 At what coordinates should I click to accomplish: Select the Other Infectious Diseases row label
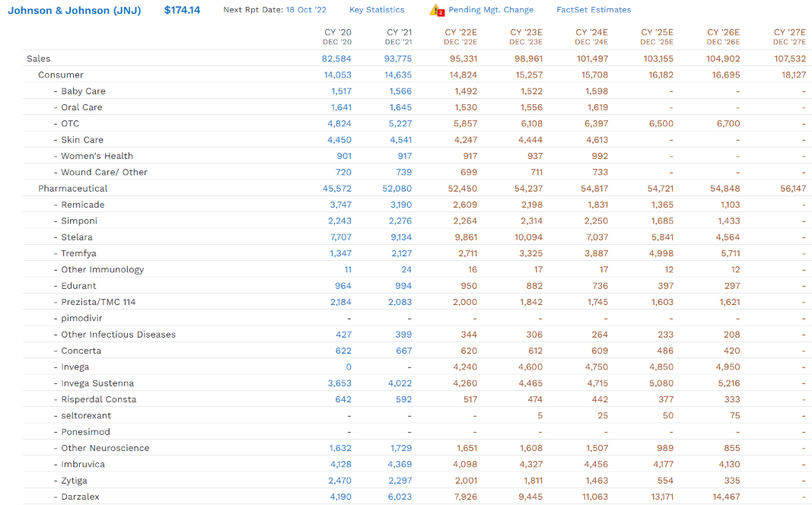118,334
